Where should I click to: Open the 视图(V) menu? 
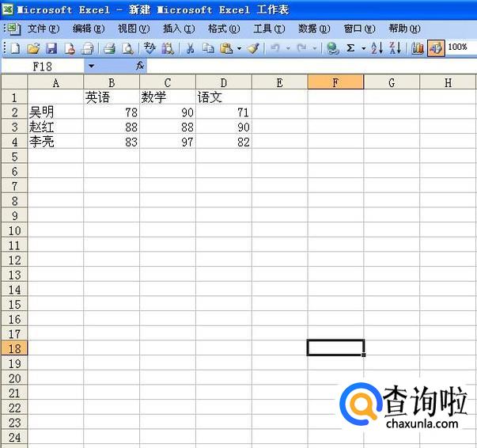(x=134, y=29)
